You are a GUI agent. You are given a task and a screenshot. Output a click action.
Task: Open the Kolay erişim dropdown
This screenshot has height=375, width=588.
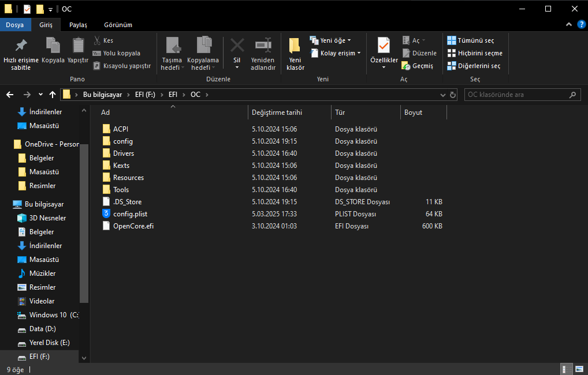pos(336,53)
